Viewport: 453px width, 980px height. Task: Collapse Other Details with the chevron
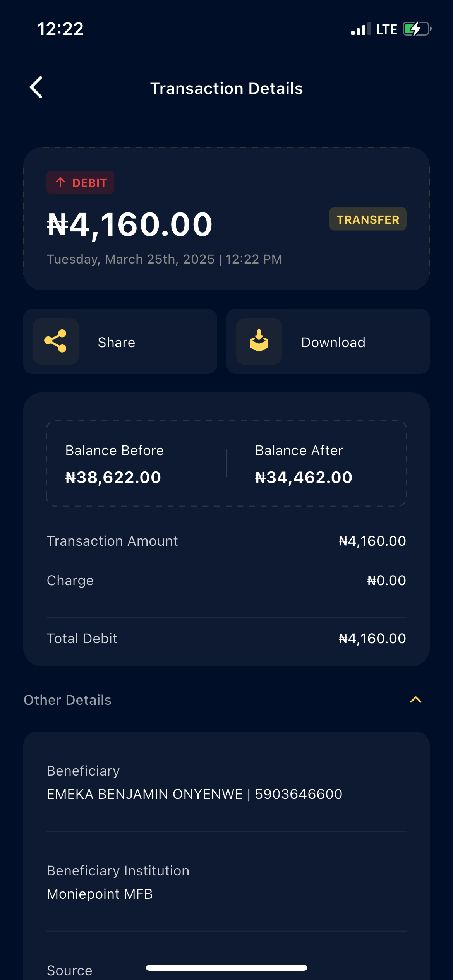[x=415, y=700]
